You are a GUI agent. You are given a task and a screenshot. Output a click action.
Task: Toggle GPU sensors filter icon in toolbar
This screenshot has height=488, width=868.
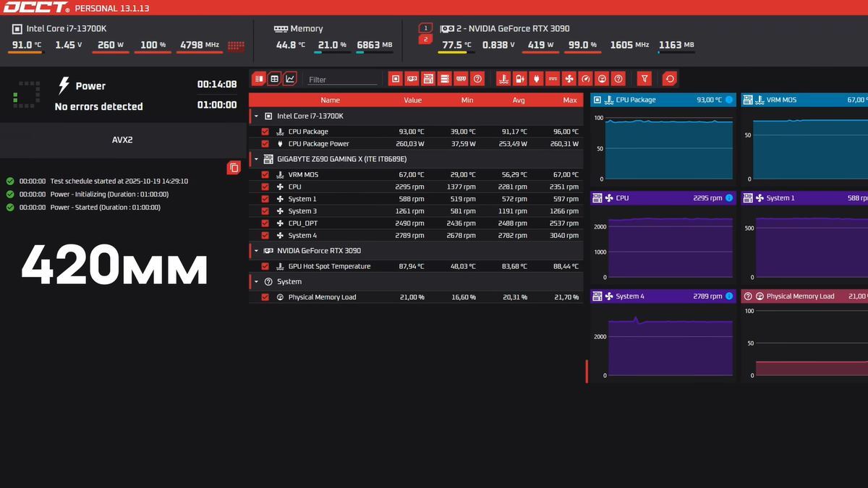412,79
